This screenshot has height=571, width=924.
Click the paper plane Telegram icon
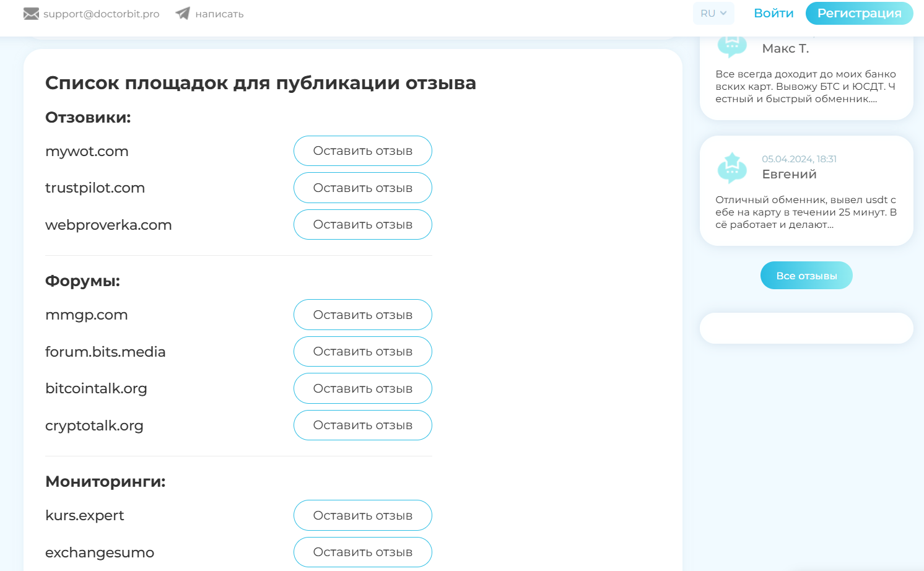[x=183, y=13]
